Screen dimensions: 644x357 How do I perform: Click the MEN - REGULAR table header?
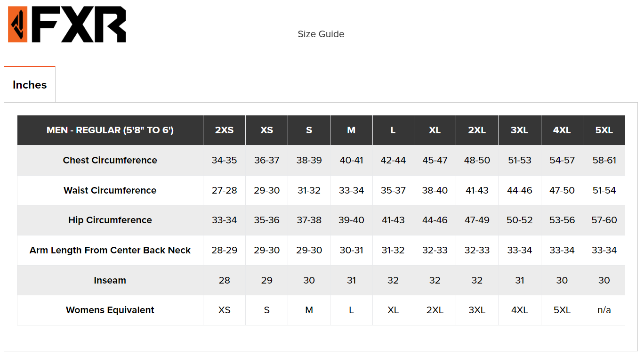tap(110, 130)
